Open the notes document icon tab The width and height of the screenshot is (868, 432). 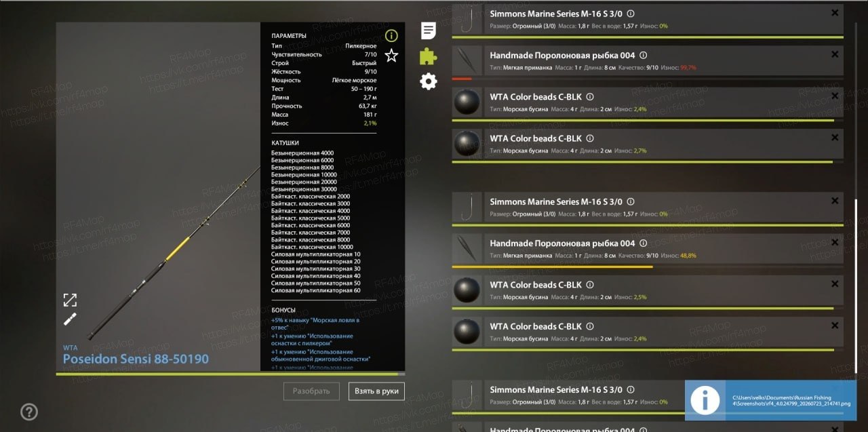click(x=428, y=31)
